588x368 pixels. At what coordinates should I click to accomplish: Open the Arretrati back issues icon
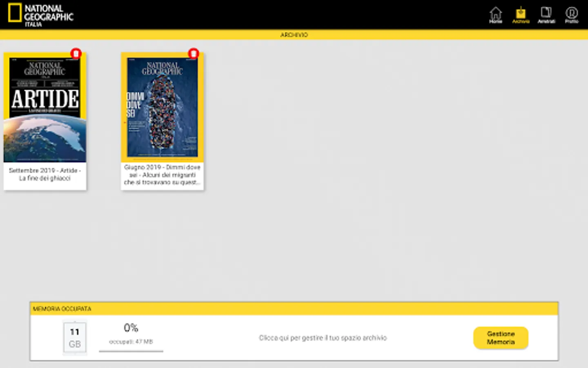546,15
